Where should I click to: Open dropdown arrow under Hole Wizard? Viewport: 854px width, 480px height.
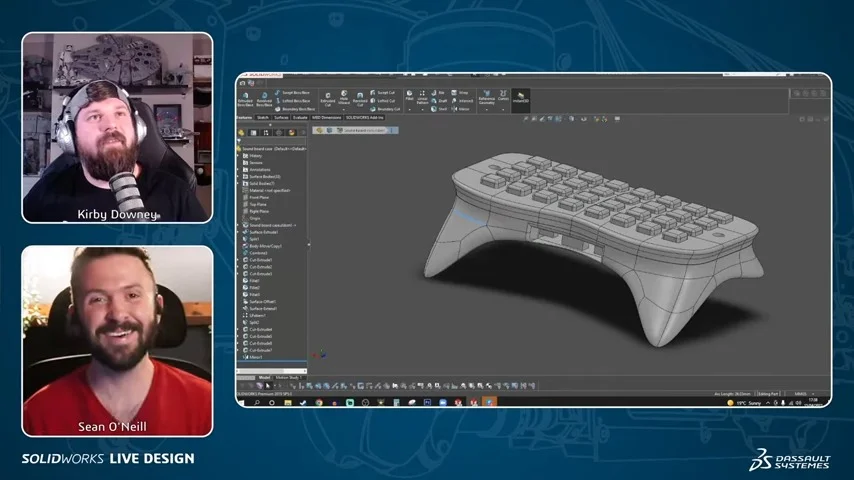(344, 110)
